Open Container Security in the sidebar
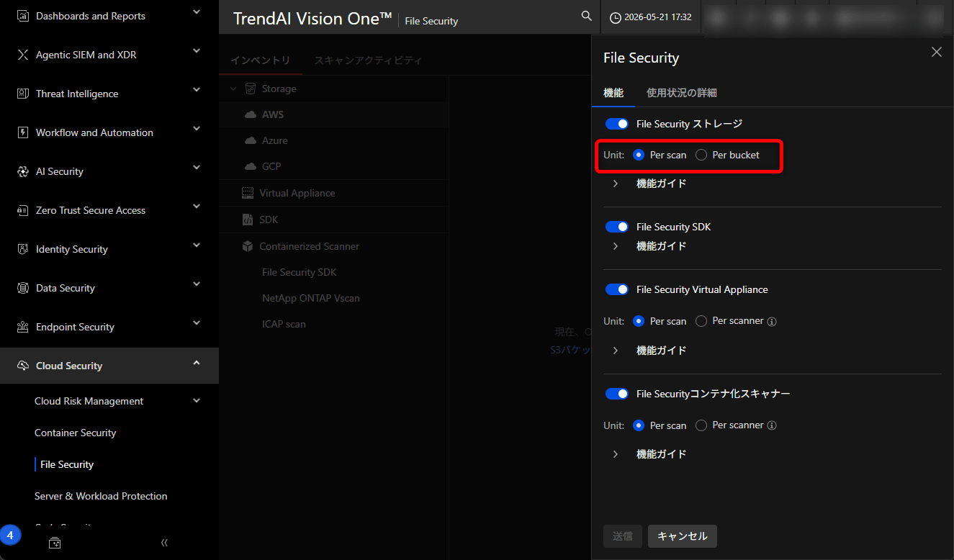Viewport: 954px width, 560px height. pyautogui.click(x=76, y=433)
